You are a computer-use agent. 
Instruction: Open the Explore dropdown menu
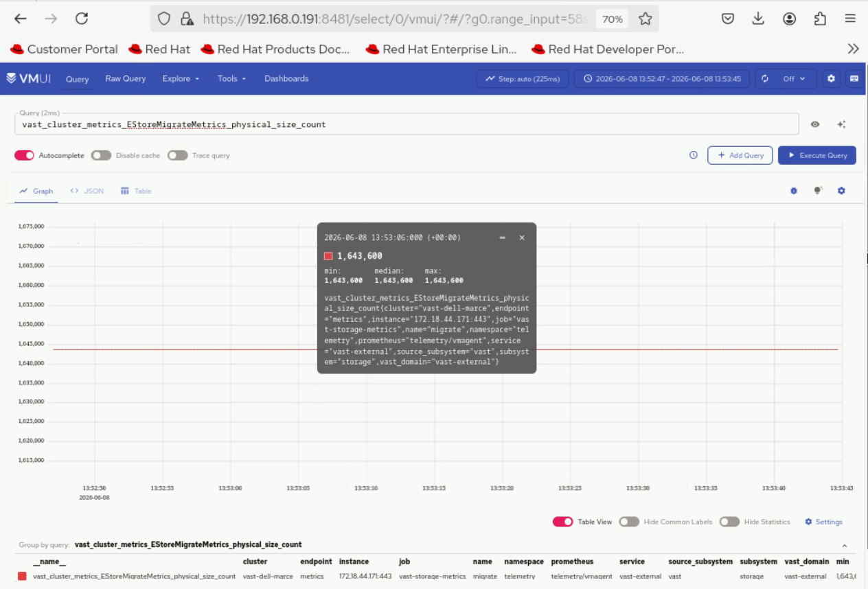tap(181, 78)
